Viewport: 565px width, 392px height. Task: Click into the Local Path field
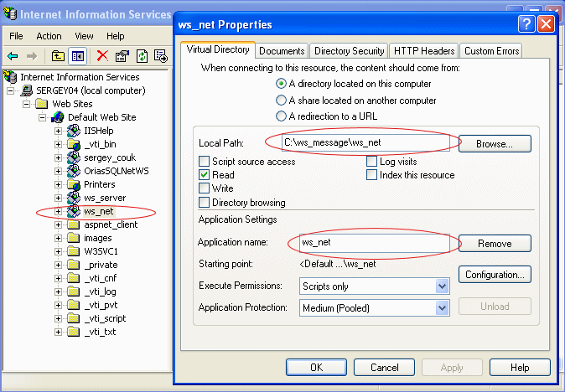365,142
